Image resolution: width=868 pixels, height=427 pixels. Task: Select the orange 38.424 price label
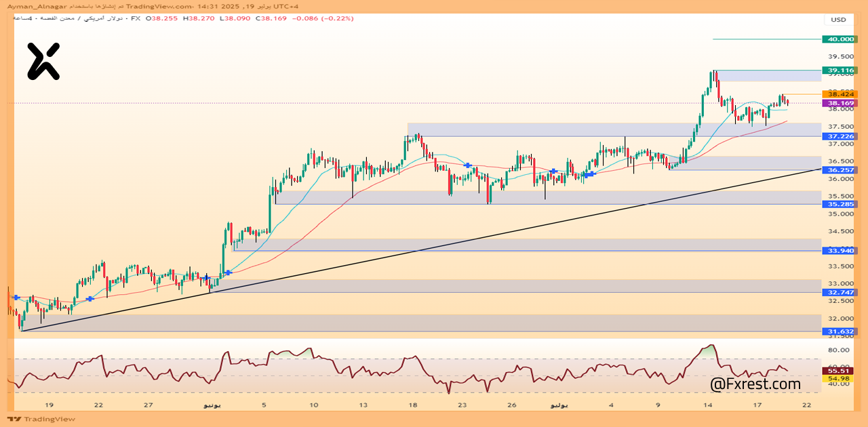(x=840, y=94)
